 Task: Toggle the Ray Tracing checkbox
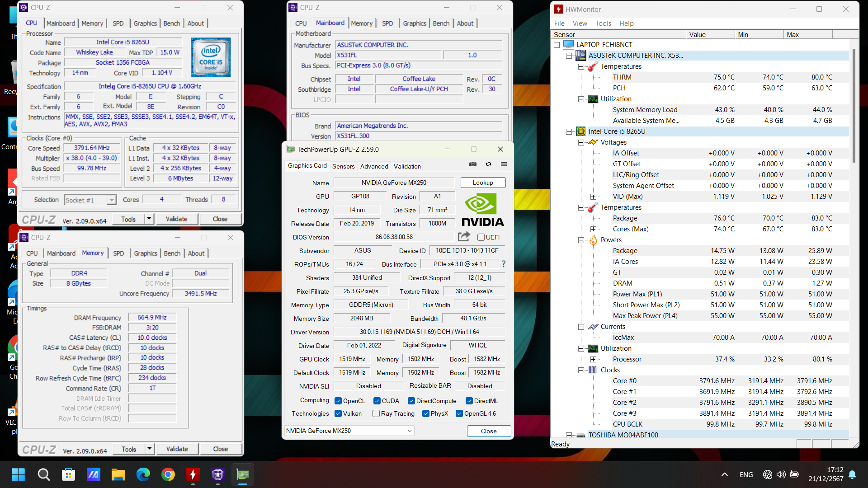376,413
